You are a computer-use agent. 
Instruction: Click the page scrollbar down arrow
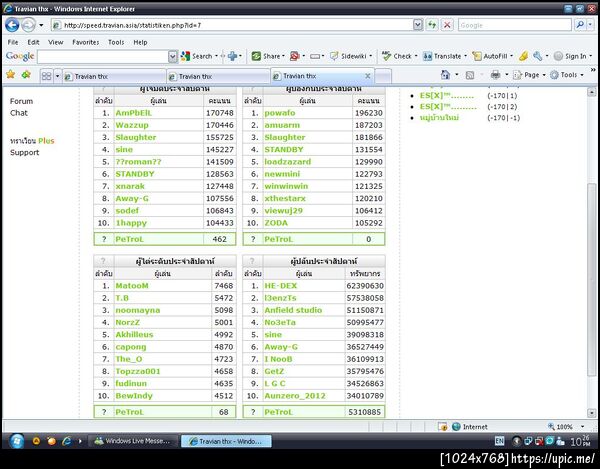pos(592,413)
